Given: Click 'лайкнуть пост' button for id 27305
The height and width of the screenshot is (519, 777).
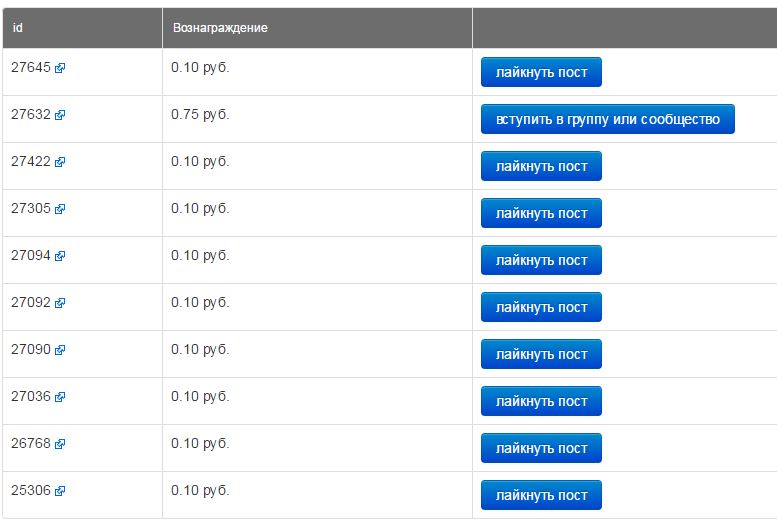Looking at the screenshot, I should click(541, 213).
